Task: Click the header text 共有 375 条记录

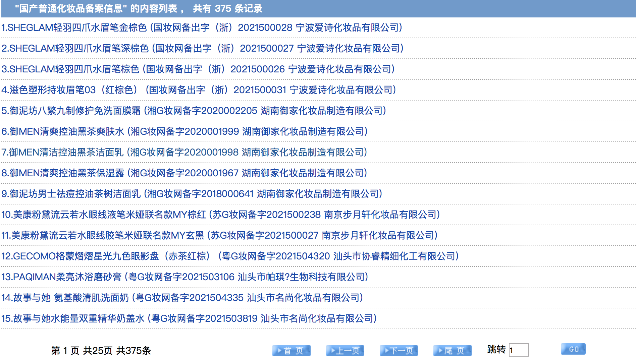Action: 227,8
